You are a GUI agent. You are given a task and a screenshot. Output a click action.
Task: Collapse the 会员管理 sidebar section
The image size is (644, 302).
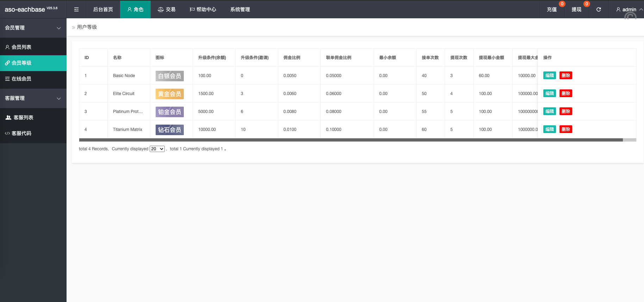33,28
